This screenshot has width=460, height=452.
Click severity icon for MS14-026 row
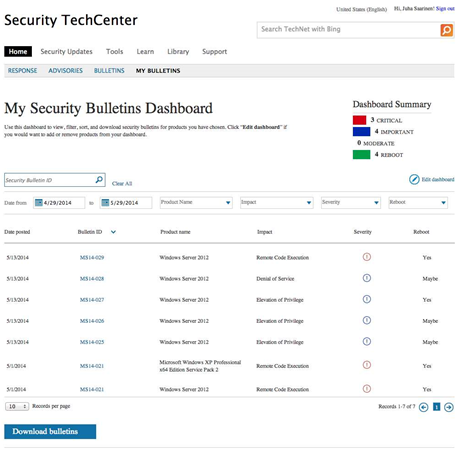367,320
